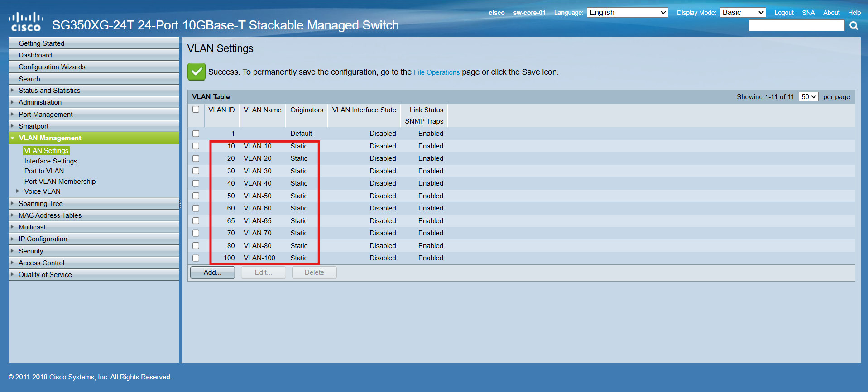The height and width of the screenshot is (392, 868).
Task: Go to Interface Settings page
Action: [x=51, y=161]
